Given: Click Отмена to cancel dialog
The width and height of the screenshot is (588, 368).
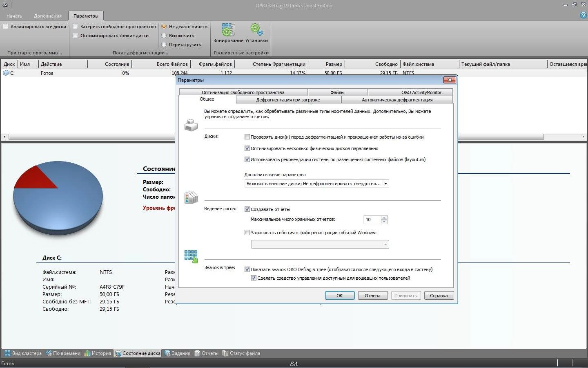Looking at the screenshot, I should [x=373, y=296].
